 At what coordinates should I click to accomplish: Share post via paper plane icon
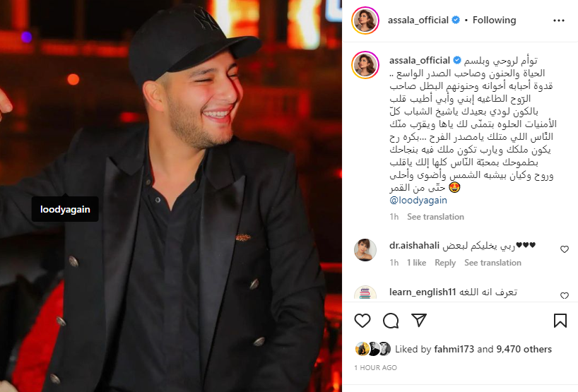tap(419, 320)
